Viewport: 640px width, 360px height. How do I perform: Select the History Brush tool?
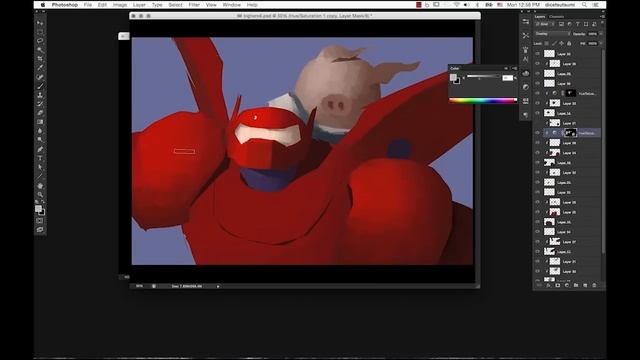click(40, 104)
